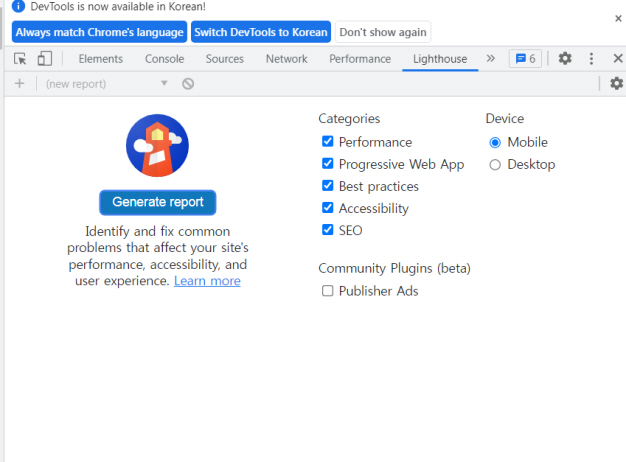626x462 pixels.
Task: Click the Categories heading text
Action: point(349,119)
